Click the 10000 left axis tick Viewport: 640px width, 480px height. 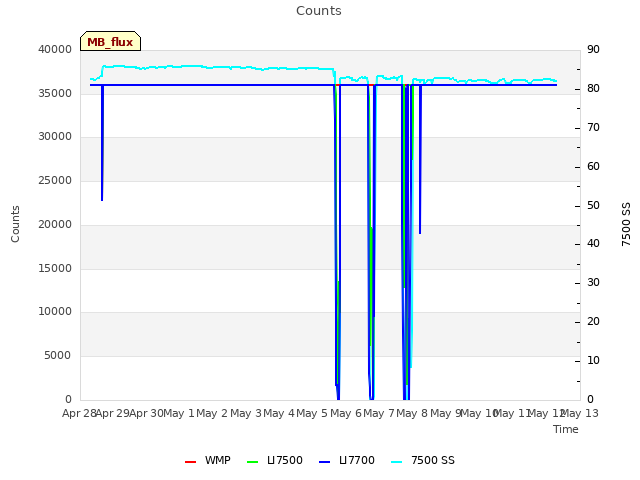(55, 312)
